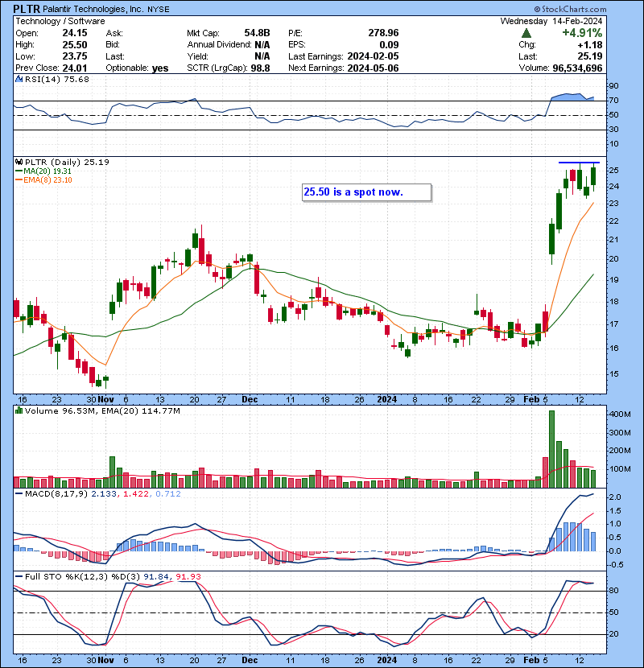Click the Prev Close value 24.01
This screenshot has width=644, height=668.
click(x=75, y=68)
